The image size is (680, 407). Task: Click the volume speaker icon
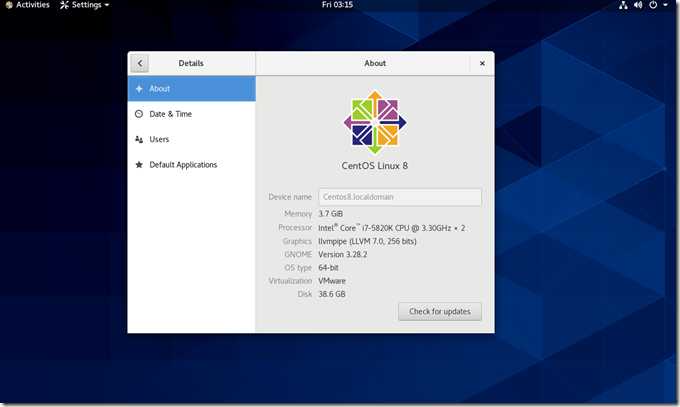pos(638,5)
